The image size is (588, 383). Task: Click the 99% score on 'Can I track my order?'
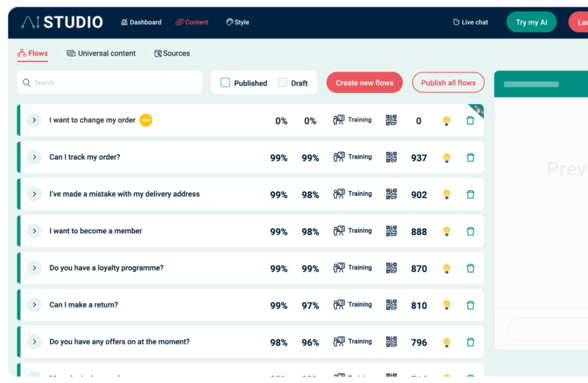pos(278,157)
